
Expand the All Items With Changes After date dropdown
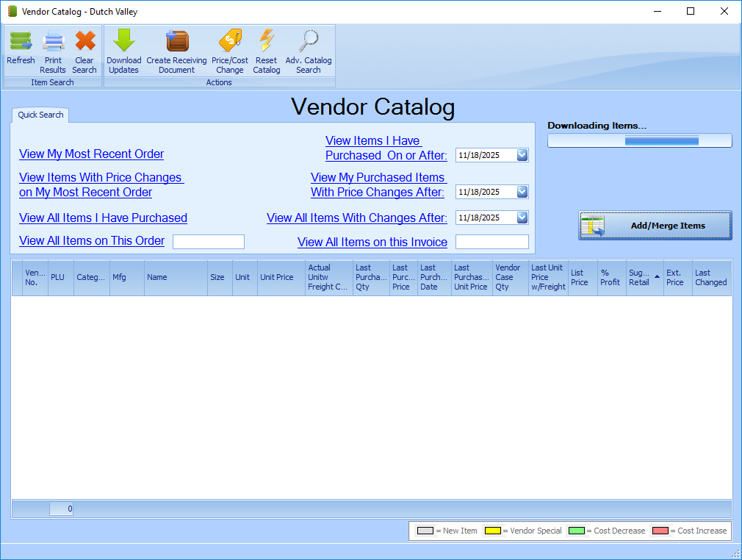(522, 218)
